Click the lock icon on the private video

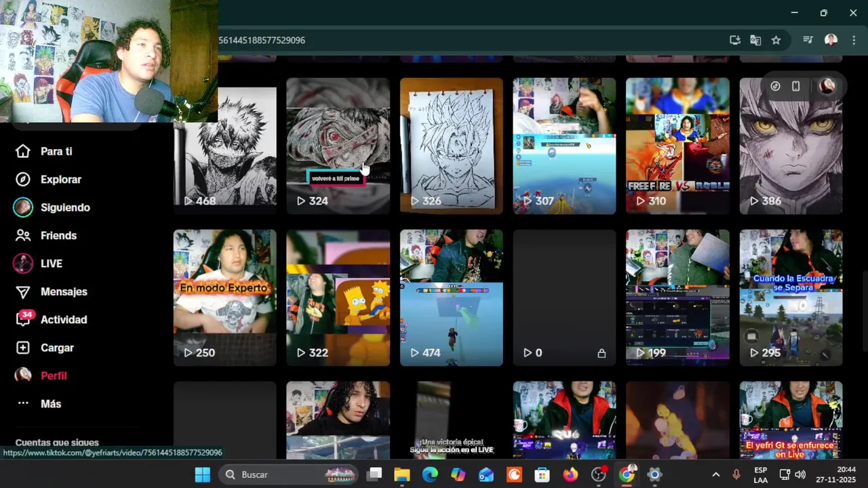[601, 353]
